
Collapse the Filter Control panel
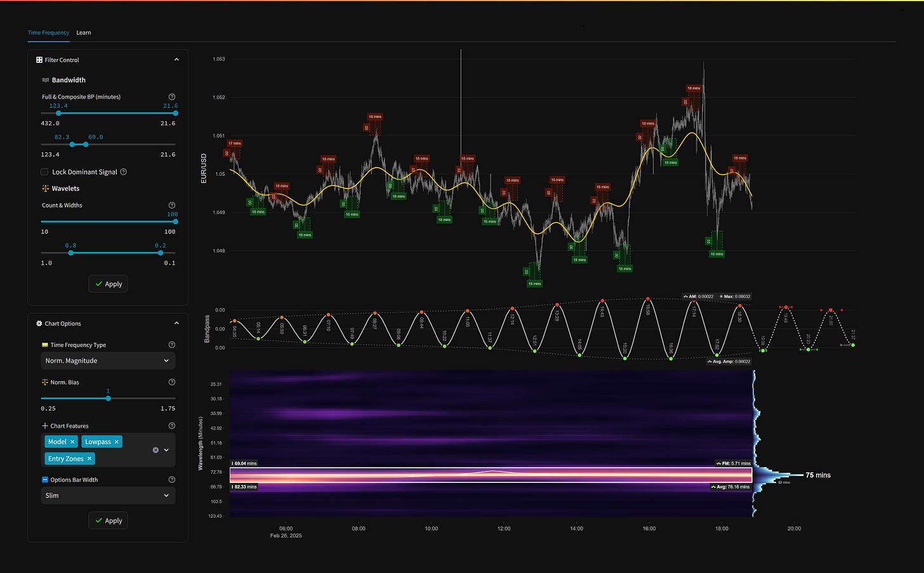pos(176,60)
